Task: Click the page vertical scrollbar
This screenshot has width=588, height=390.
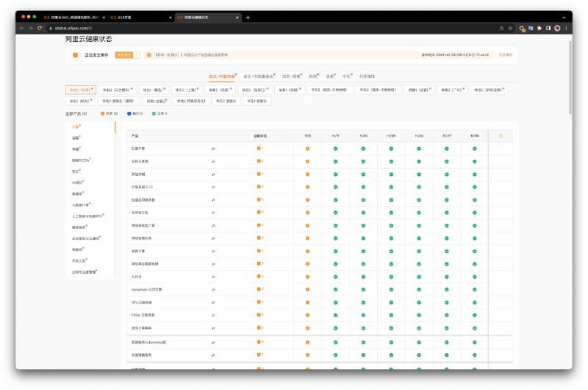Action: coord(570,77)
